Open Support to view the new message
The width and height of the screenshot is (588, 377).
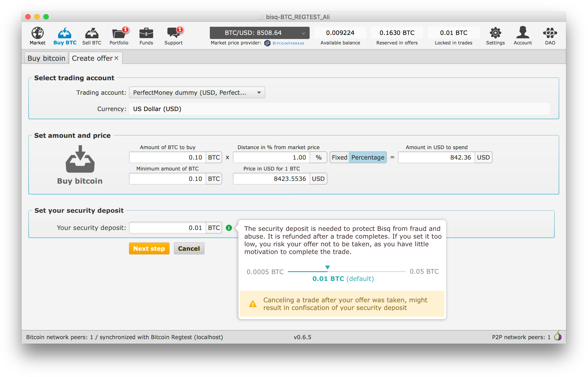tap(173, 36)
